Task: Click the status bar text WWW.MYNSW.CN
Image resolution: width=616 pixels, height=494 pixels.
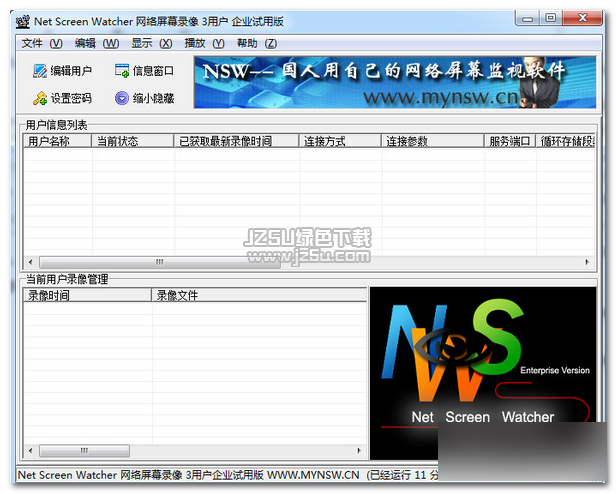Action: [313, 475]
